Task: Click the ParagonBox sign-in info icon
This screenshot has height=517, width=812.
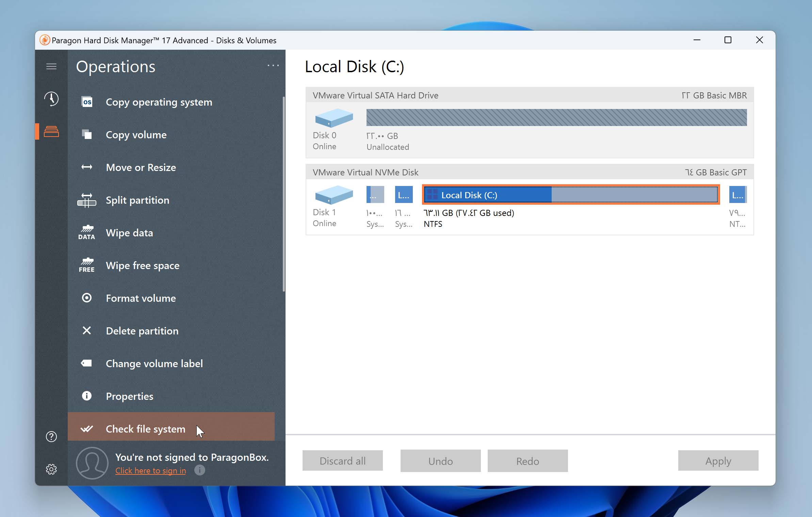Action: [200, 470]
